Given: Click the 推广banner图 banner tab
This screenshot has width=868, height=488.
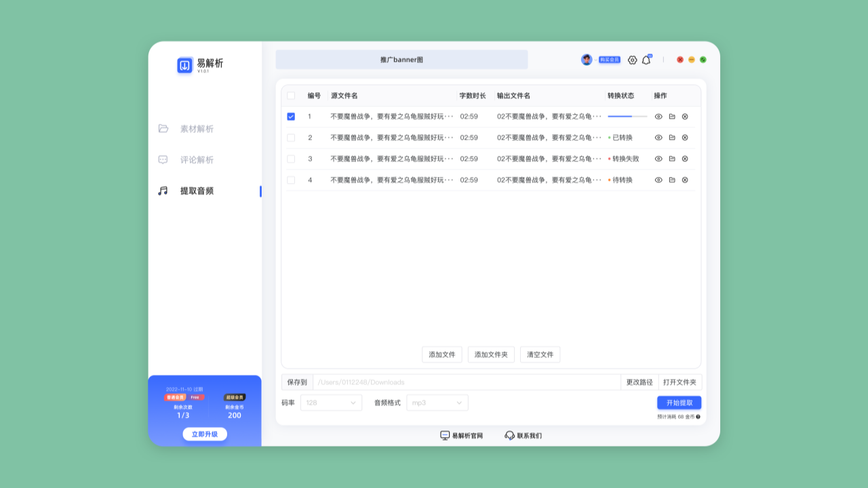Looking at the screenshot, I should (401, 60).
